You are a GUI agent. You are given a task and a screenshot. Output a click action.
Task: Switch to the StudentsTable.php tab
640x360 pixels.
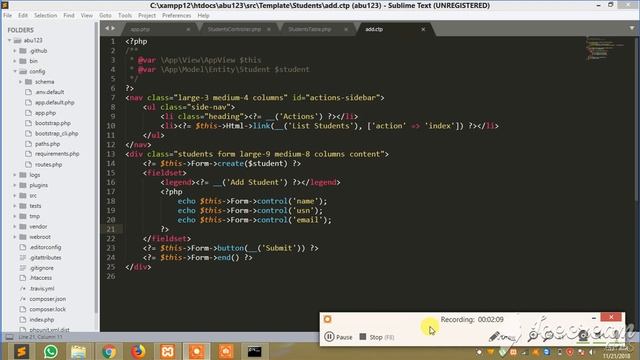(x=309, y=29)
